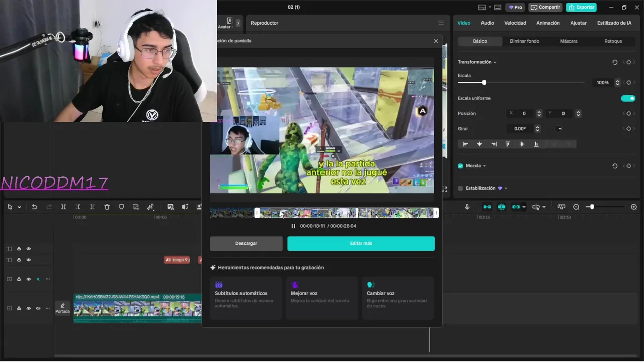Image resolution: width=644 pixels, height=362 pixels.
Task: Add a marker using the shield marker icon
Action: point(121,207)
